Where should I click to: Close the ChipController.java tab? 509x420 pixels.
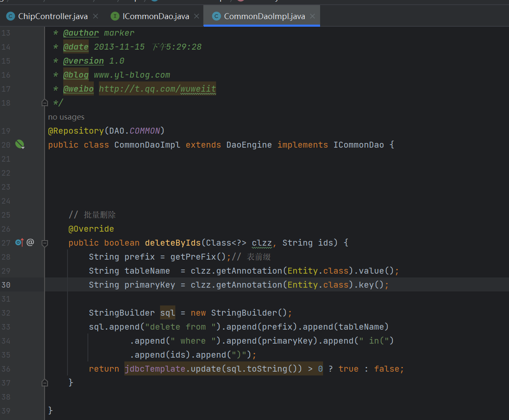[96, 16]
